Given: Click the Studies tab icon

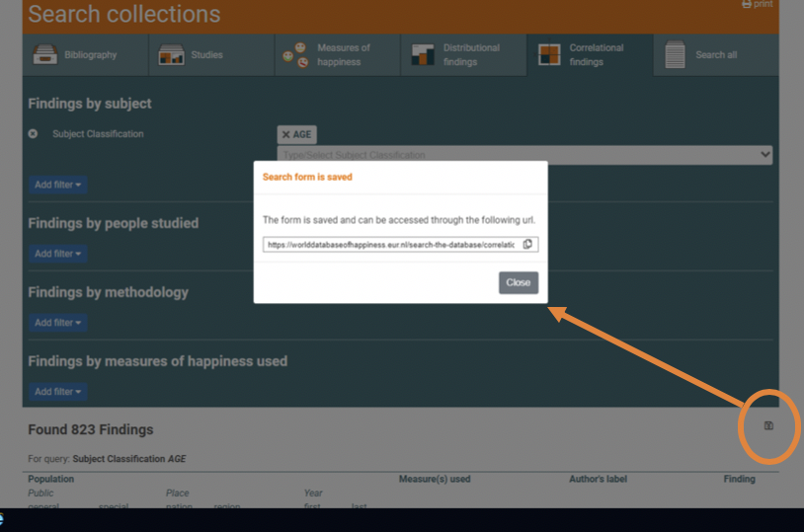Looking at the screenshot, I should (171, 55).
